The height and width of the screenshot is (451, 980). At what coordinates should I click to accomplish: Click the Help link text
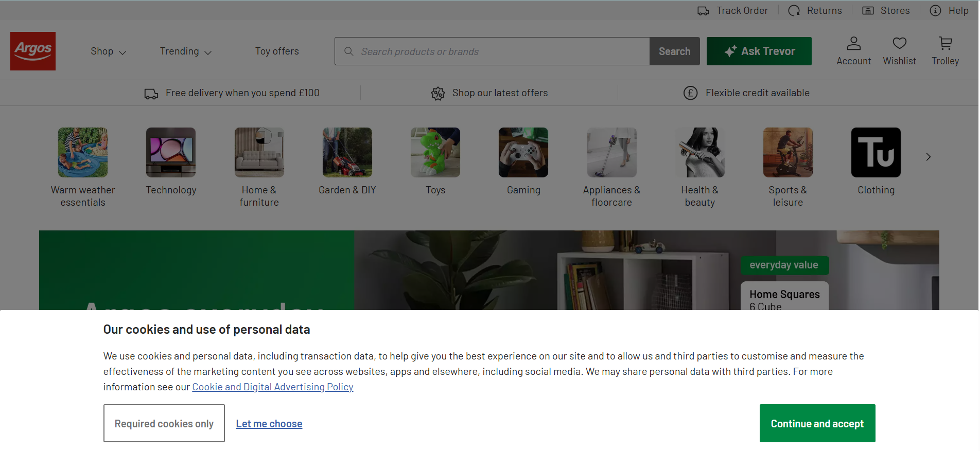click(958, 11)
